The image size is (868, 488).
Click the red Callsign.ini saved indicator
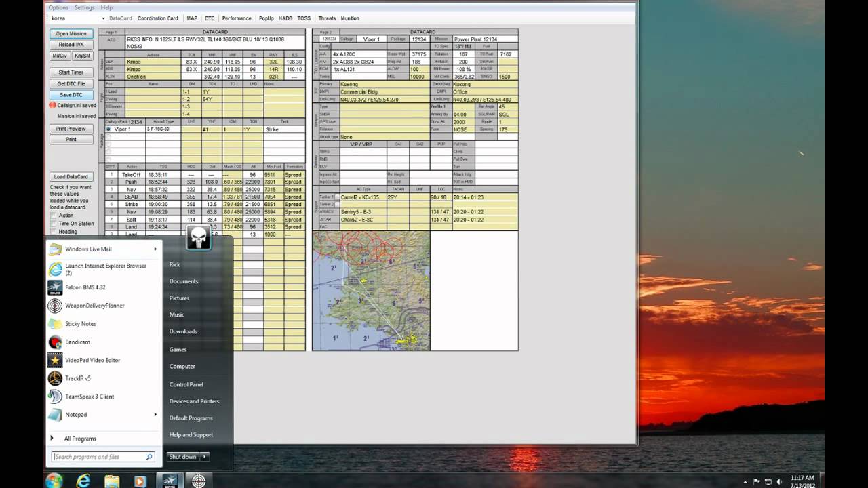click(x=52, y=106)
